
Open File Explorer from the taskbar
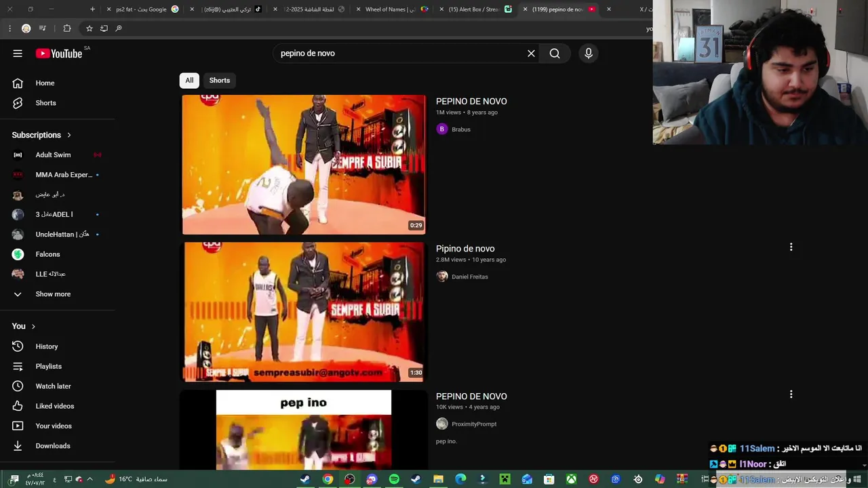pyautogui.click(x=438, y=479)
